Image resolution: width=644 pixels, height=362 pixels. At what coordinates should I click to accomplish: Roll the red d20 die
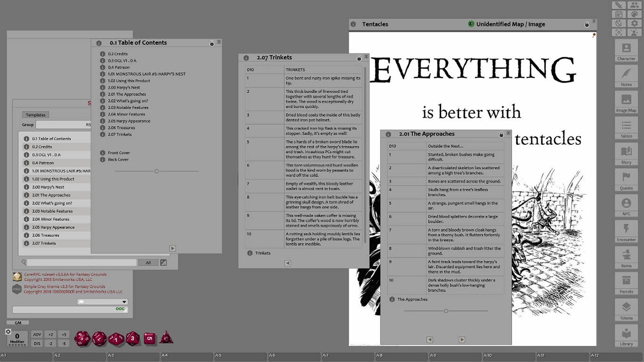83,338
